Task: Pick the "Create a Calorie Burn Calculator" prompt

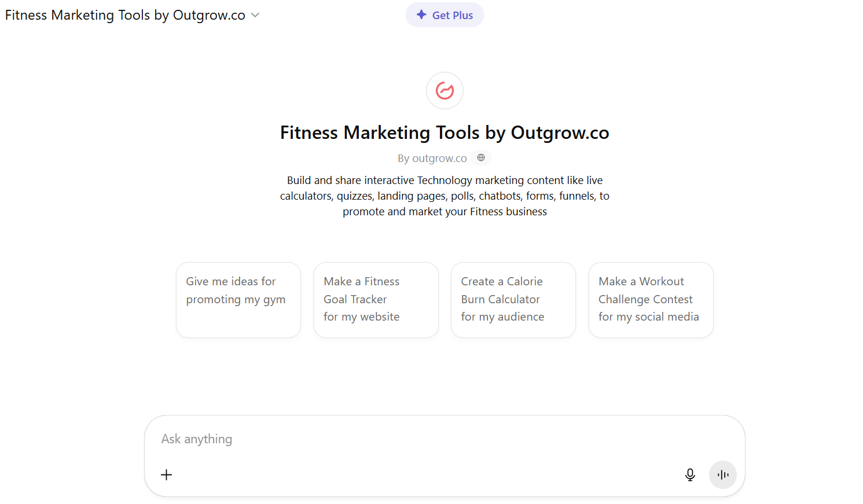Action: point(513,299)
